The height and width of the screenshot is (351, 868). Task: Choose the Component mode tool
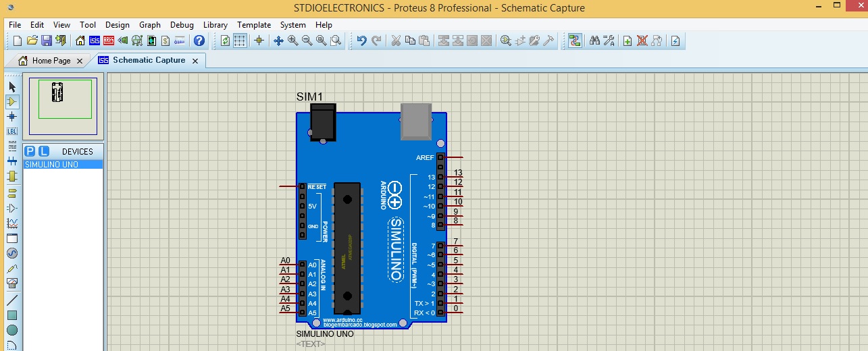point(12,102)
